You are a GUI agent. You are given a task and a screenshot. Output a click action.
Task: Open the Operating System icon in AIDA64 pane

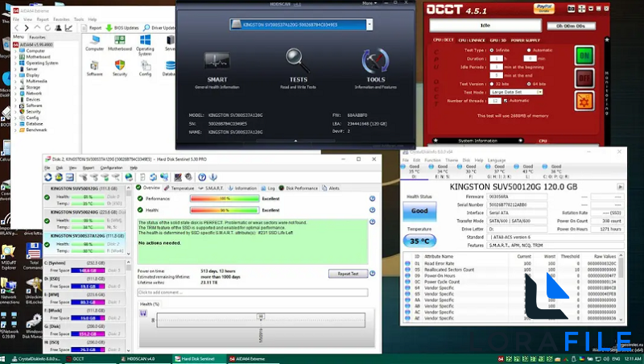tap(145, 45)
